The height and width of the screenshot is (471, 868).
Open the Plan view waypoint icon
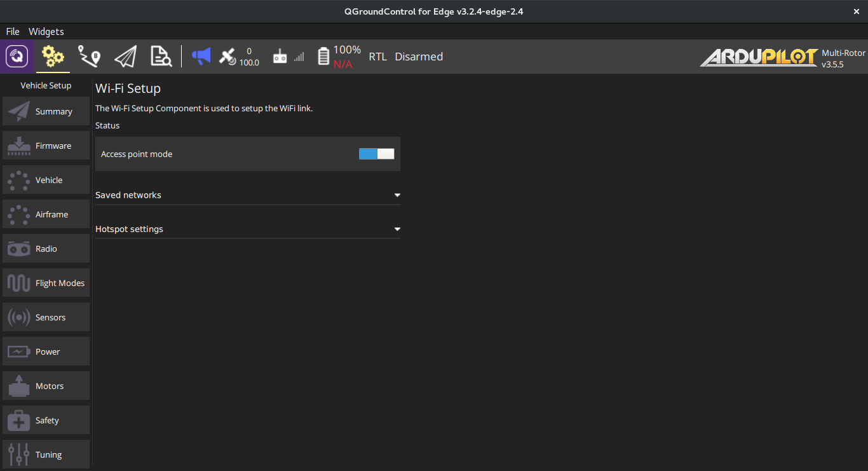coord(89,57)
